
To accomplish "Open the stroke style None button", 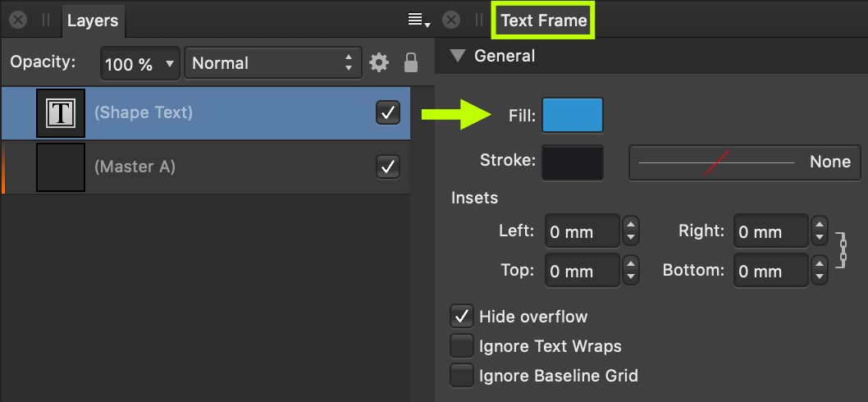I will tap(745, 162).
